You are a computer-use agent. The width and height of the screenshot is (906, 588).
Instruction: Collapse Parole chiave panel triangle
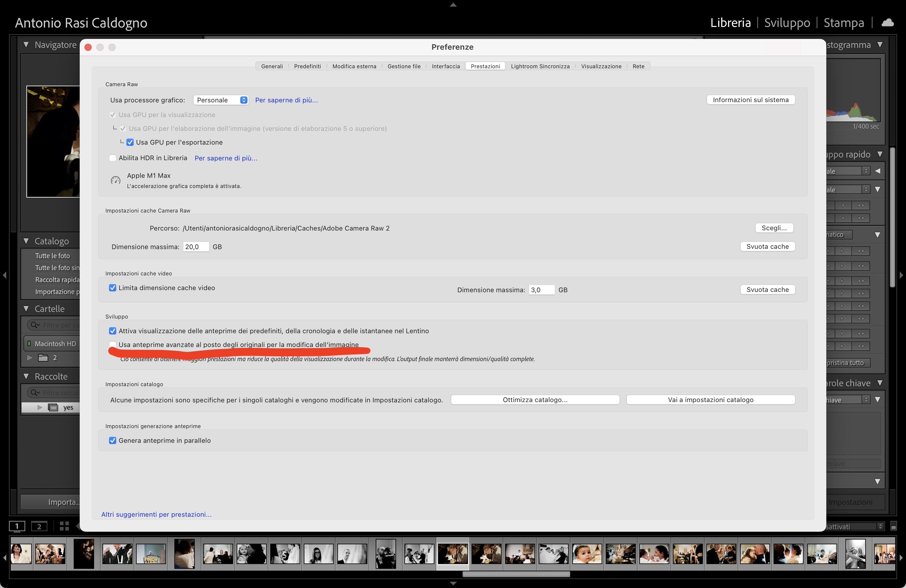(880, 383)
